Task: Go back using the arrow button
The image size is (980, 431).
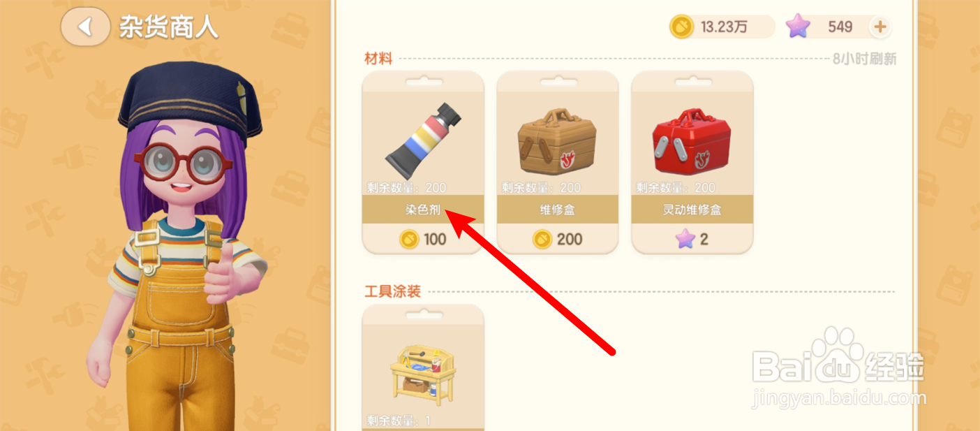Action: point(85,27)
